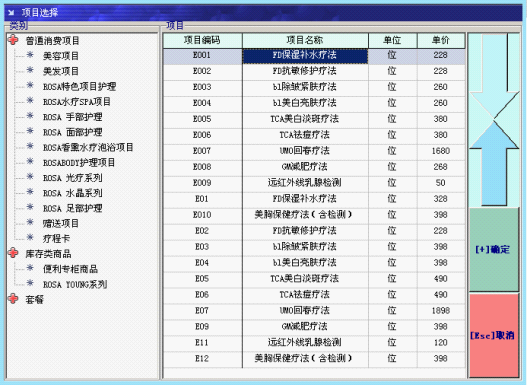Click the star icon beside 便利专柜商品
This screenshot has height=385, width=527.
coord(30,268)
